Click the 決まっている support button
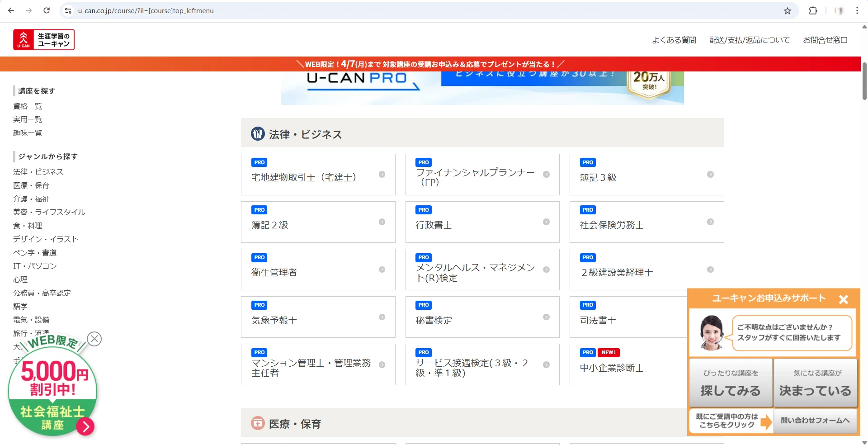The width and height of the screenshot is (868, 445). click(x=815, y=383)
